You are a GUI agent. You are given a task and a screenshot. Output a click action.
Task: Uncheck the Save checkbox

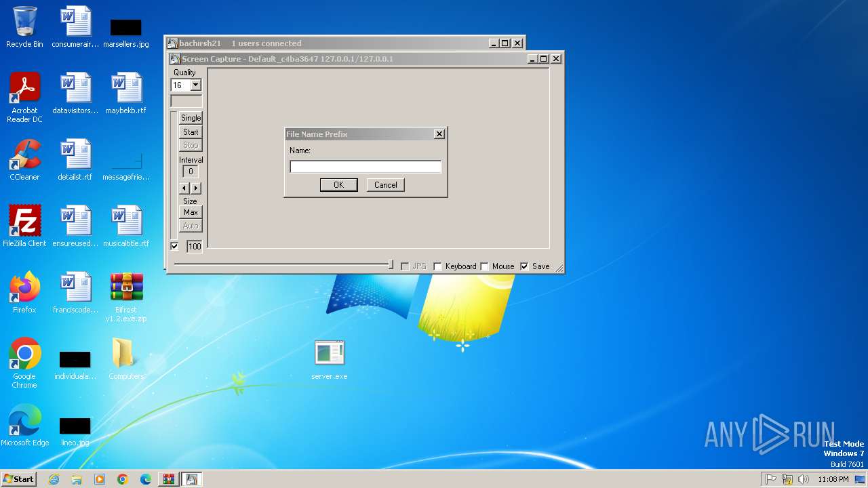[524, 266]
